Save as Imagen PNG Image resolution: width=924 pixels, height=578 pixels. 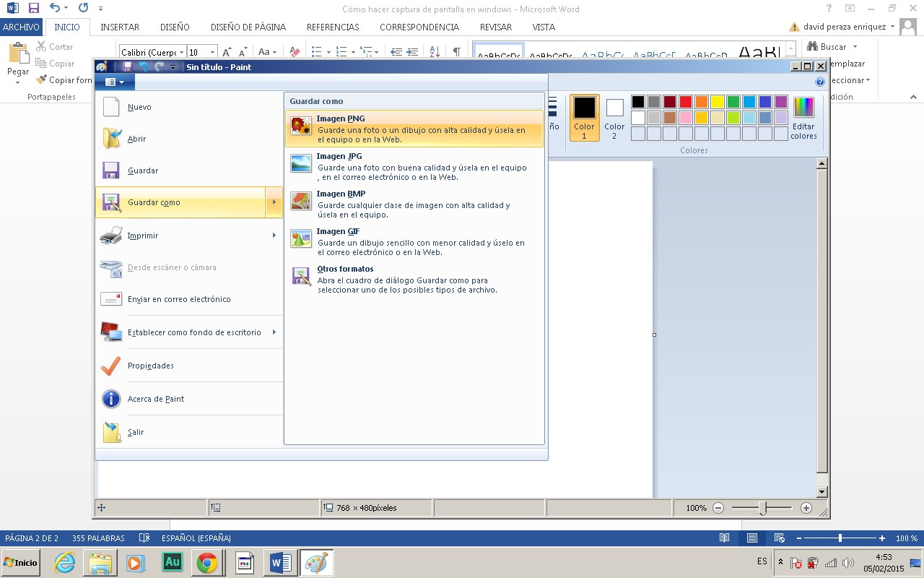click(414, 129)
